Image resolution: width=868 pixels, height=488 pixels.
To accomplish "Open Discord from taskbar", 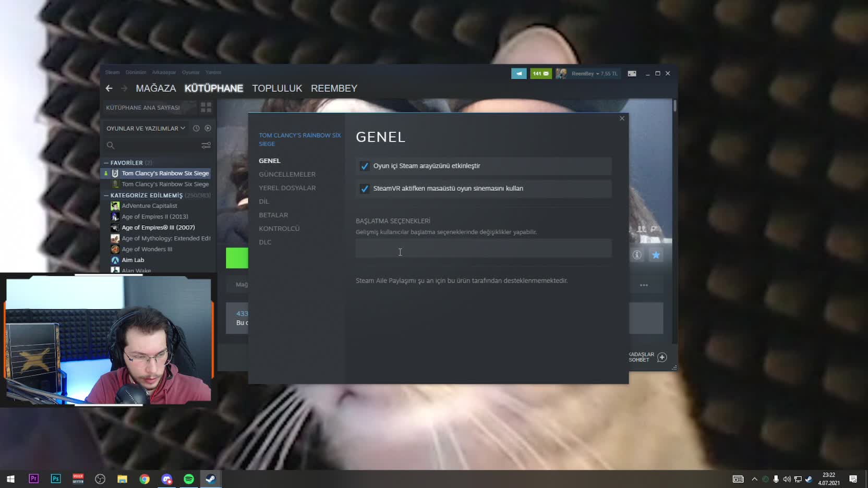I will (167, 479).
